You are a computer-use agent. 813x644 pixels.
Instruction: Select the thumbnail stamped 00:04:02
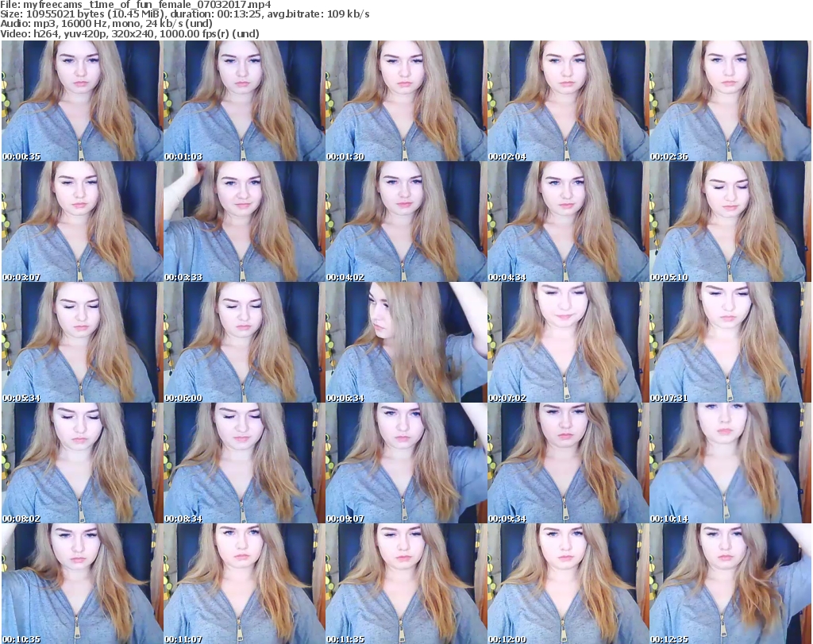(x=406, y=222)
